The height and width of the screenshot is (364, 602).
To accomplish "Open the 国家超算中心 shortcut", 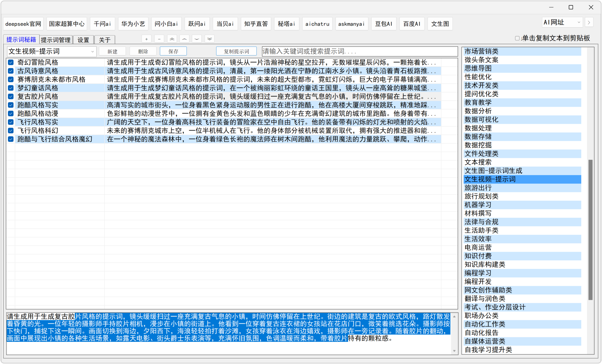I will point(67,24).
